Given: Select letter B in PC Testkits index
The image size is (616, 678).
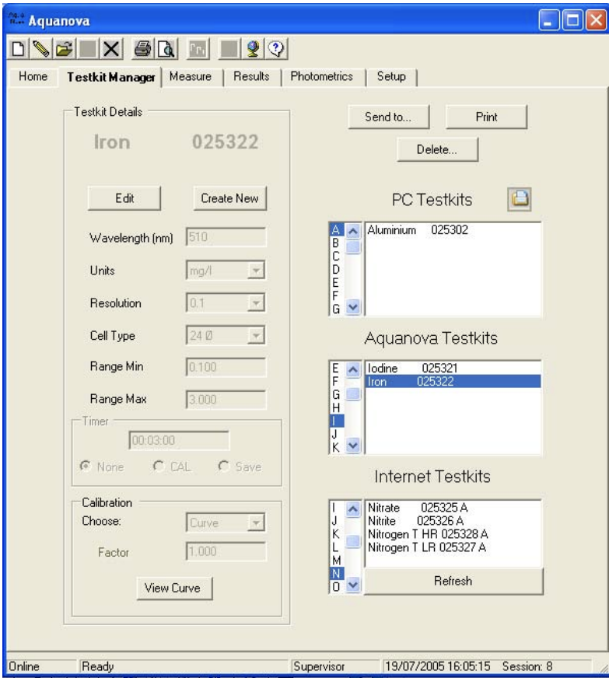Looking at the screenshot, I should (336, 243).
